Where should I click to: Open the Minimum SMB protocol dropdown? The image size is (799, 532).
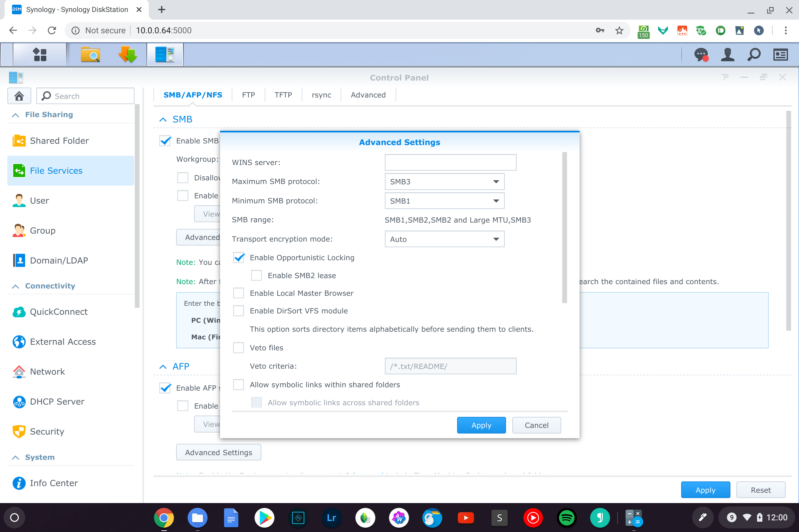(444, 201)
